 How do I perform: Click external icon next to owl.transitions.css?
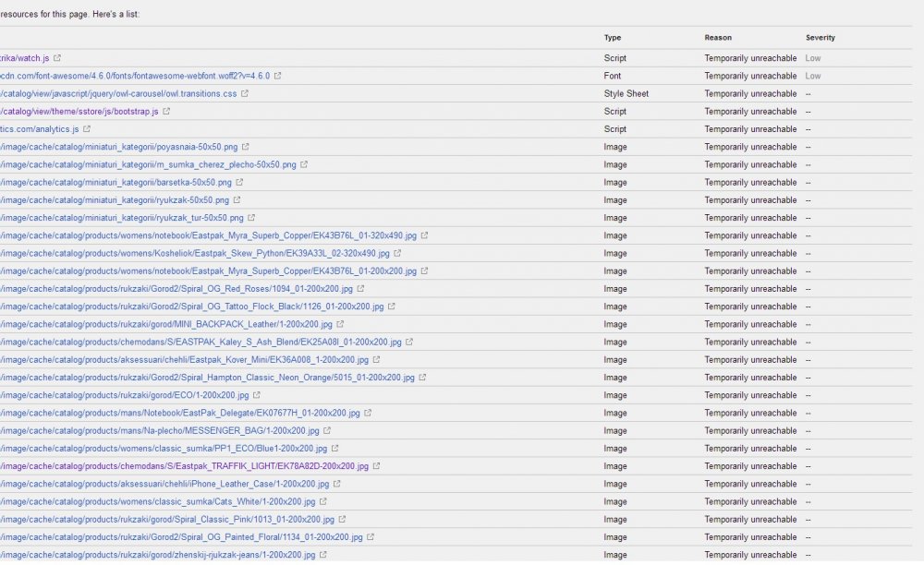click(x=245, y=93)
